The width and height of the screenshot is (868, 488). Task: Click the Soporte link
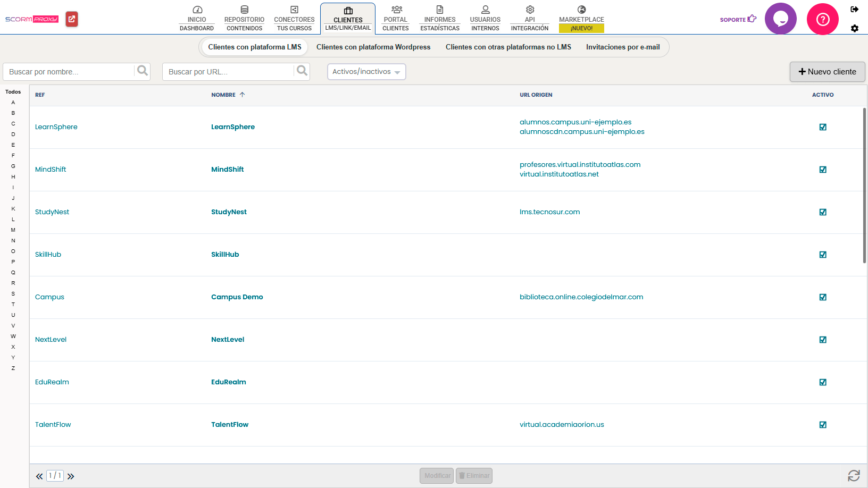pos(738,19)
